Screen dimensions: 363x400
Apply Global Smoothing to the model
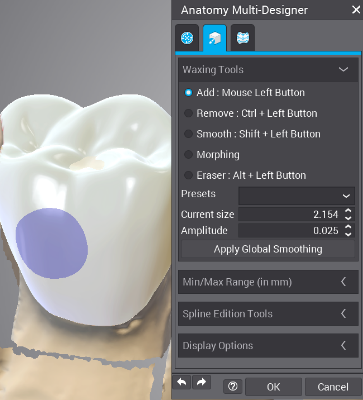(x=268, y=249)
